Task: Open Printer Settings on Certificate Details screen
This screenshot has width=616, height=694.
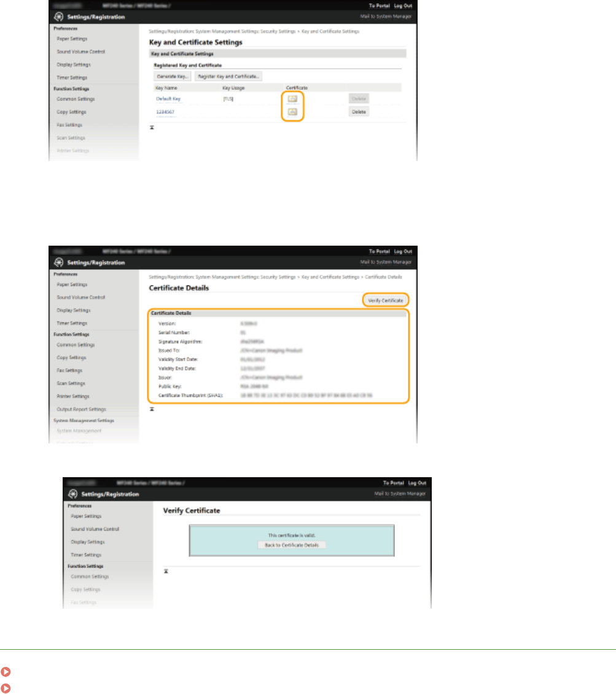Action: coord(73,396)
